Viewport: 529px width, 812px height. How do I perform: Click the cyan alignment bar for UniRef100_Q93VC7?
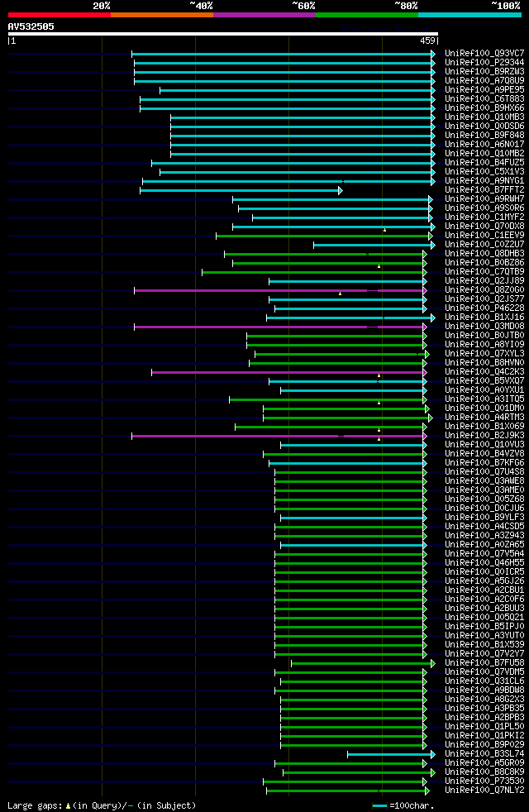284,54
